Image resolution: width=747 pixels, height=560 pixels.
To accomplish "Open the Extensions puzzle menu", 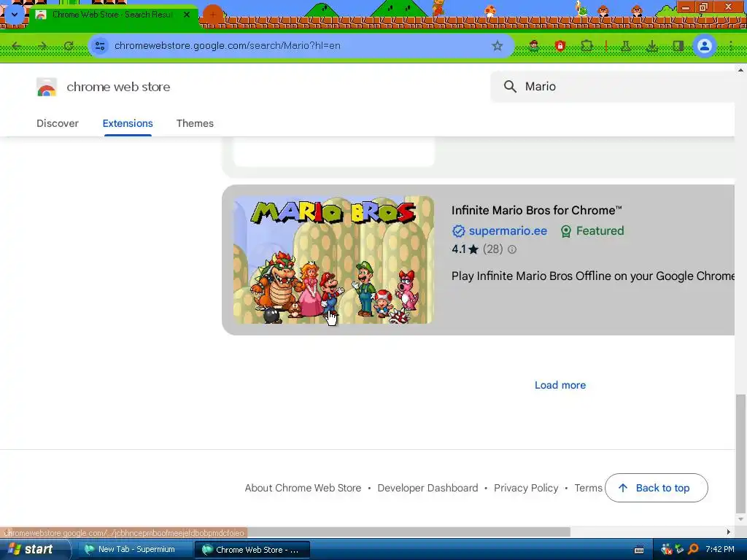I will tap(587, 46).
